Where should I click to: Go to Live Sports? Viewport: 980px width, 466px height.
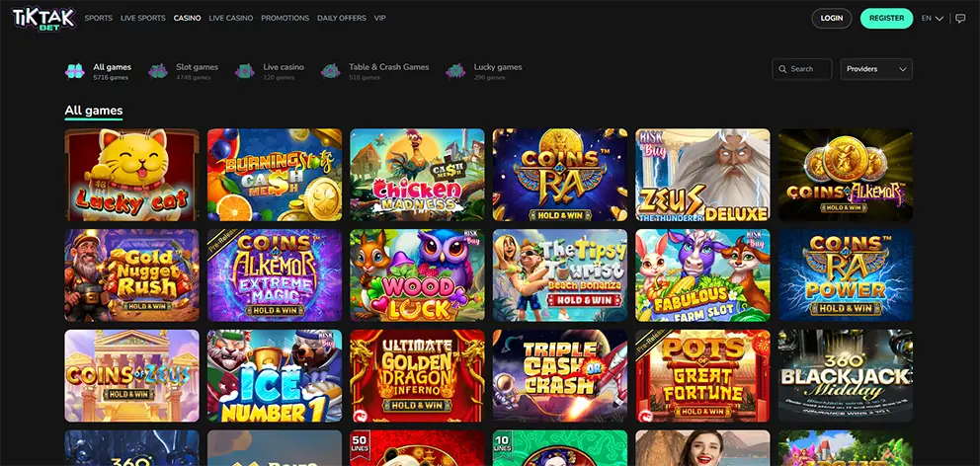pos(143,18)
